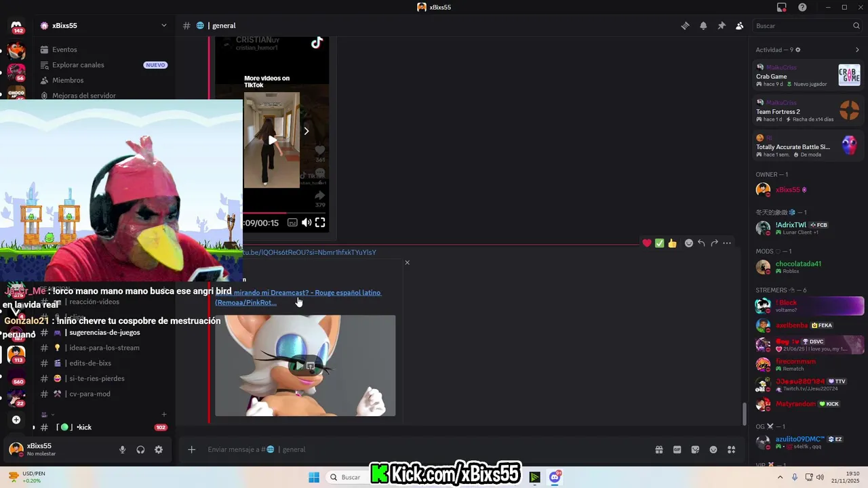This screenshot has width=868, height=488.
Task: Open the sticker picker
Action: coord(695,449)
